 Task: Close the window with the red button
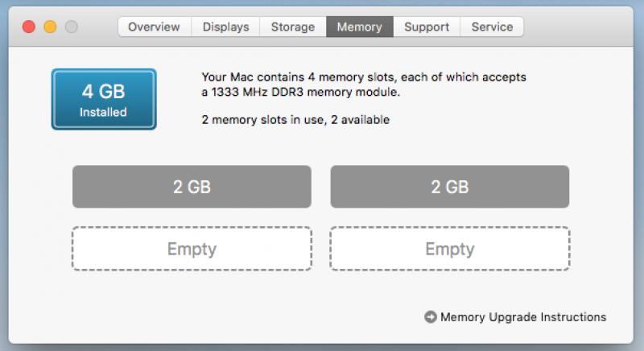[29, 27]
